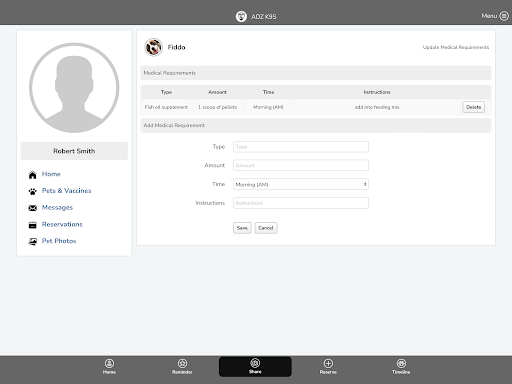Click the ADZ K9S logo icon
The height and width of the screenshot is (384, 512).
pyautogui.click(x=241, y=16)
